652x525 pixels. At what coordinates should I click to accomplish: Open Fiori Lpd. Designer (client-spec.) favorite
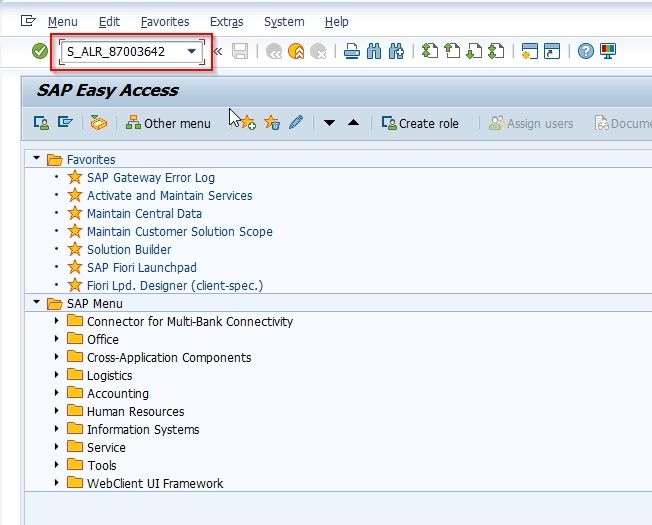(x=175, y=286)
